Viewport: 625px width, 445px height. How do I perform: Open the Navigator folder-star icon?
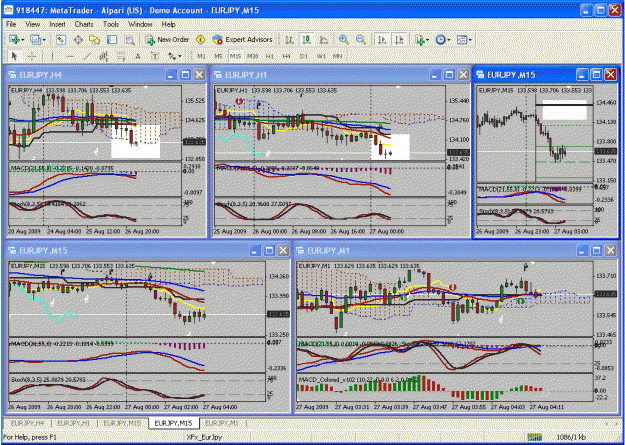click(x=95, y=39)
